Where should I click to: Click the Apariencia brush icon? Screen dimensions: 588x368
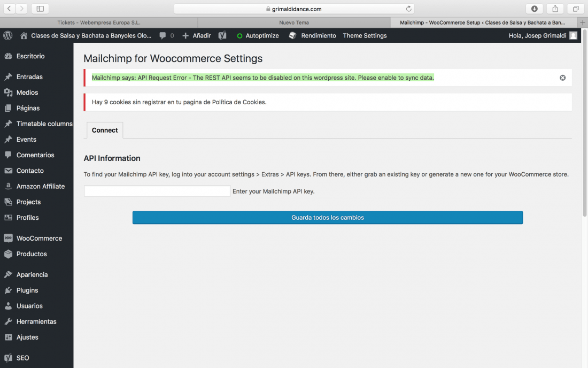(x=8, y=274)
